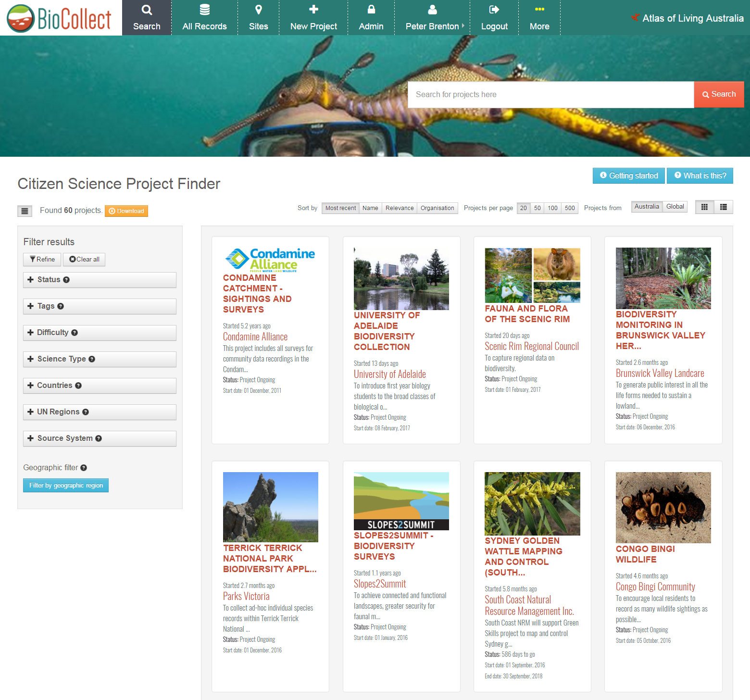This screenshot has height=700, width=750.
Task: Click the Terrick Terrick rock thumbnail
Action: point(271,507)
